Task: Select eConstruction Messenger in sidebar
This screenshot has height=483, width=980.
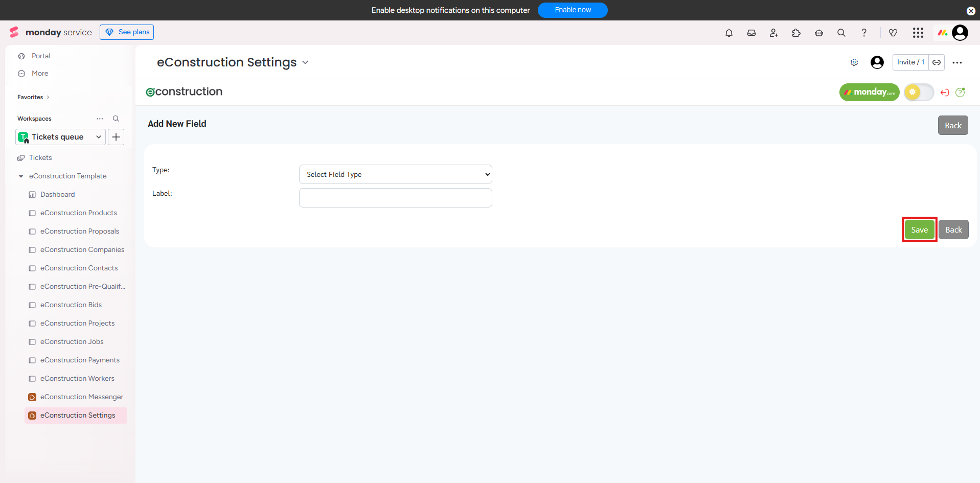Action: pos(81,397)
